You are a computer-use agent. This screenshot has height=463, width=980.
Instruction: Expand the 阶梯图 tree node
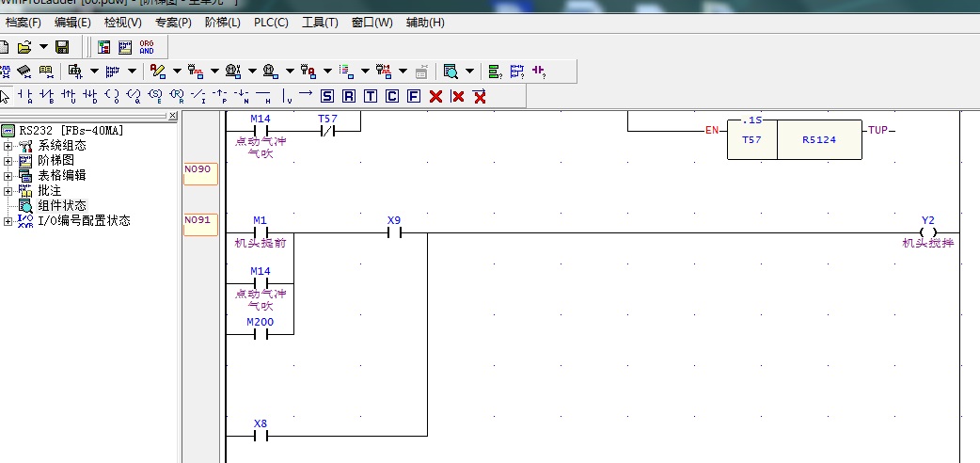point(8,161)
